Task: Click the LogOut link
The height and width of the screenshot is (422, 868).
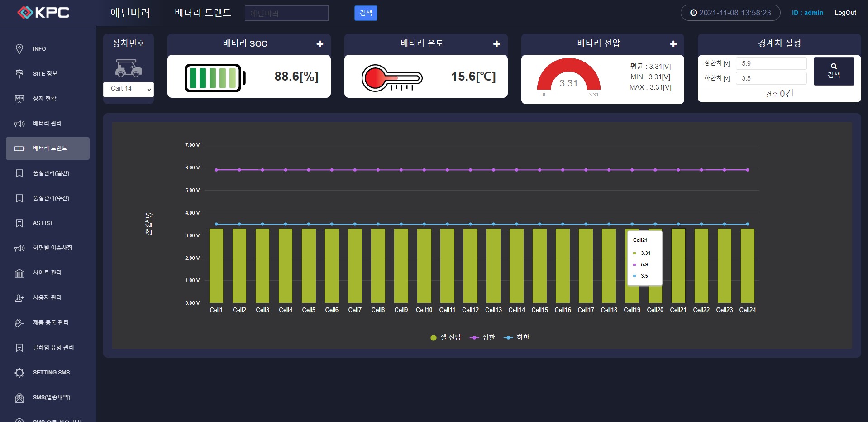Action: (845, 13)
